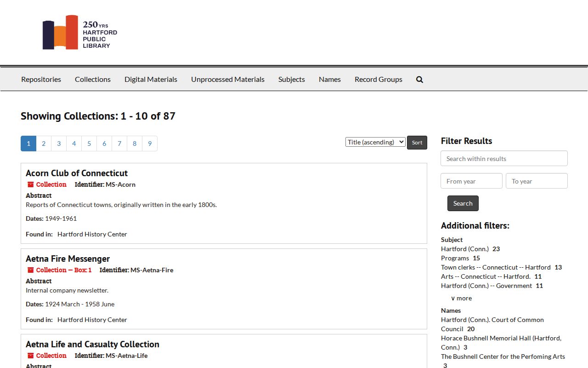Open the sort order dropdown
The image size is (588, 368).
pyautogui.click(x=375, y=142)
